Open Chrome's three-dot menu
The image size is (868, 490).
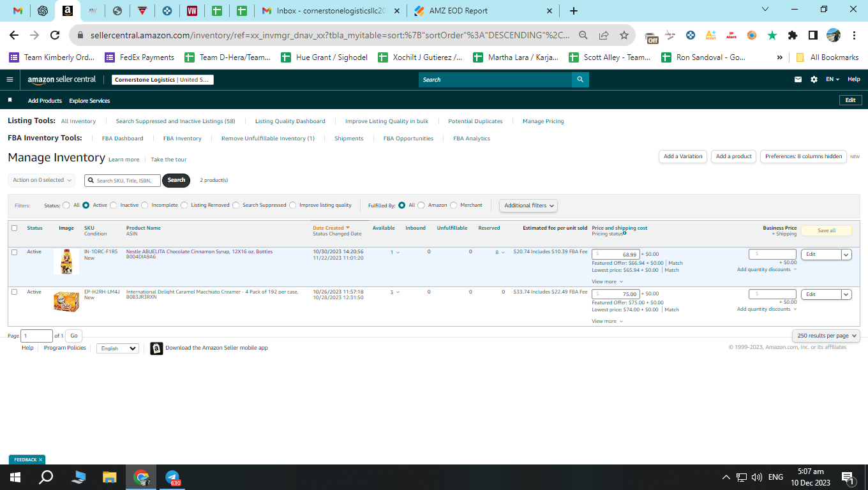[854, 35]
